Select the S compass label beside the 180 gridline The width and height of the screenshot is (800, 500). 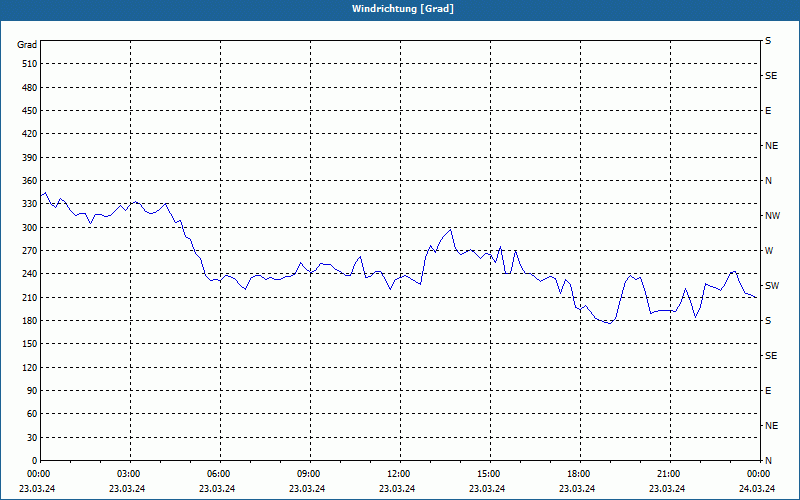pos(768,321)
